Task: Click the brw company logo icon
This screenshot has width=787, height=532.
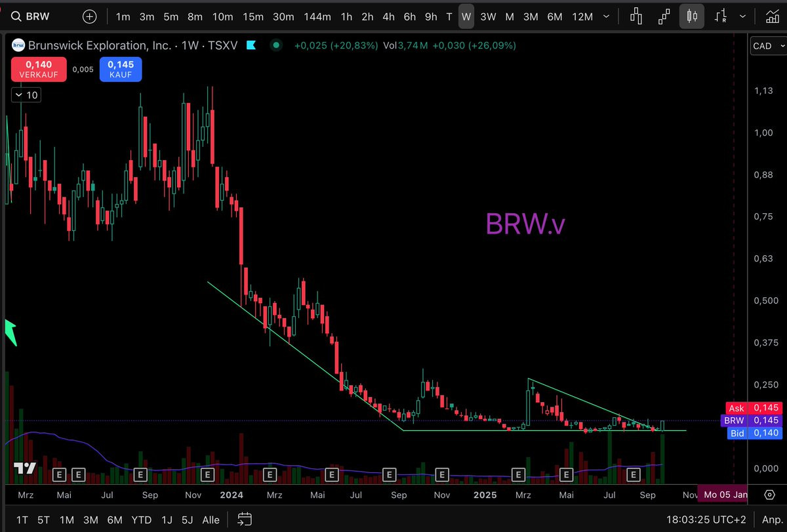Action: tap(18, 45)
